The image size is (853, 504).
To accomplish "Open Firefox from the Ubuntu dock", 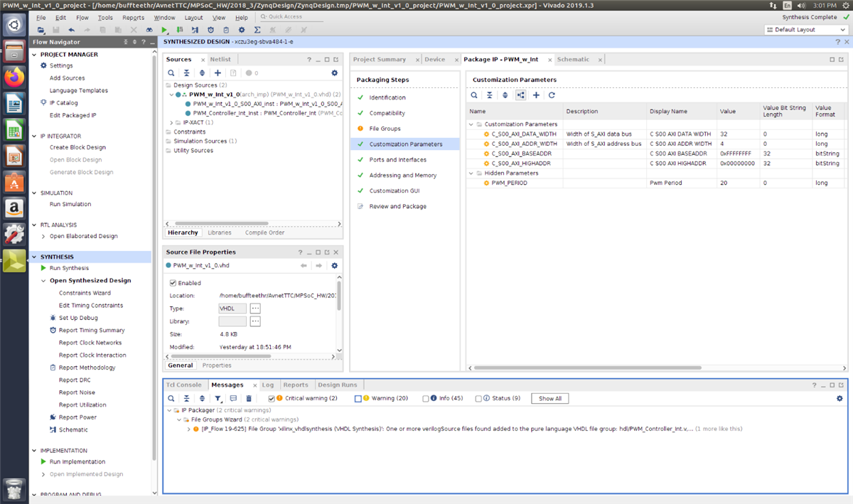I will pos(14,77).
